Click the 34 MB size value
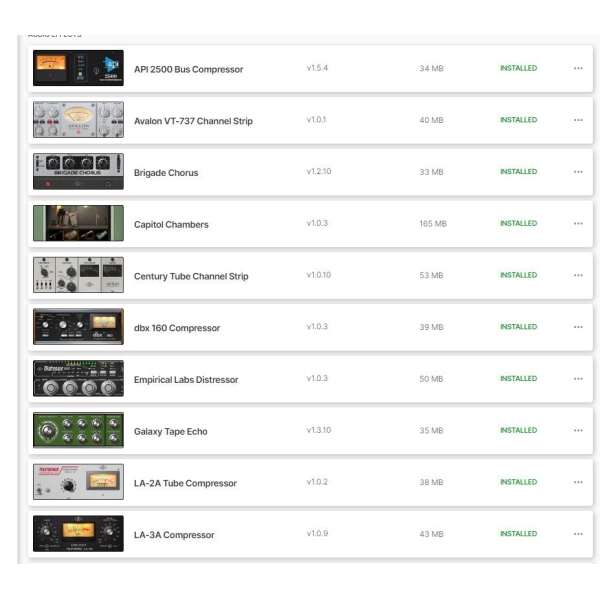The height and width of the screenshot is (600, 600). pos(431,68)
